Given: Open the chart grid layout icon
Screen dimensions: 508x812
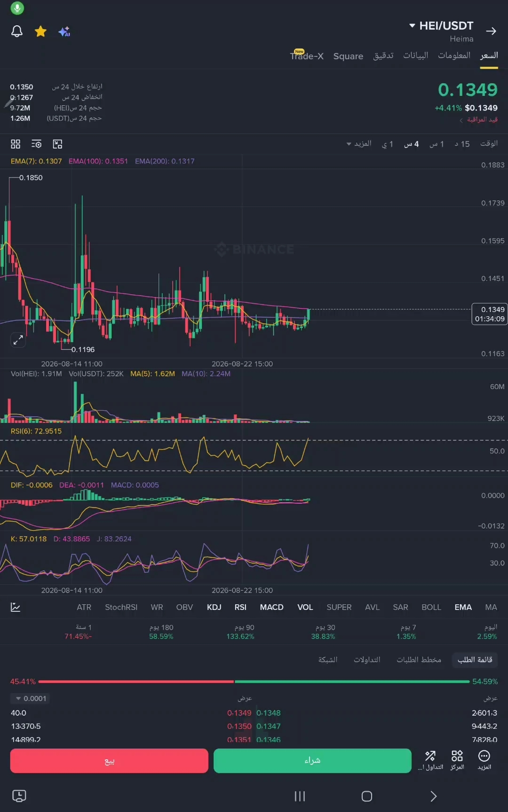Looking at the screenshot, I should click(x=16, y=144).
